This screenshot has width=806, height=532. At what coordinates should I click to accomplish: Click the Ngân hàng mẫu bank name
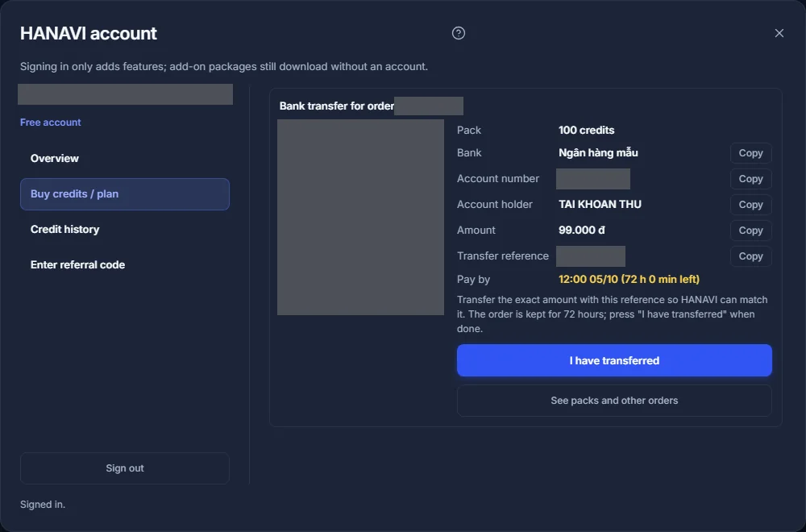tap(598, 152)
